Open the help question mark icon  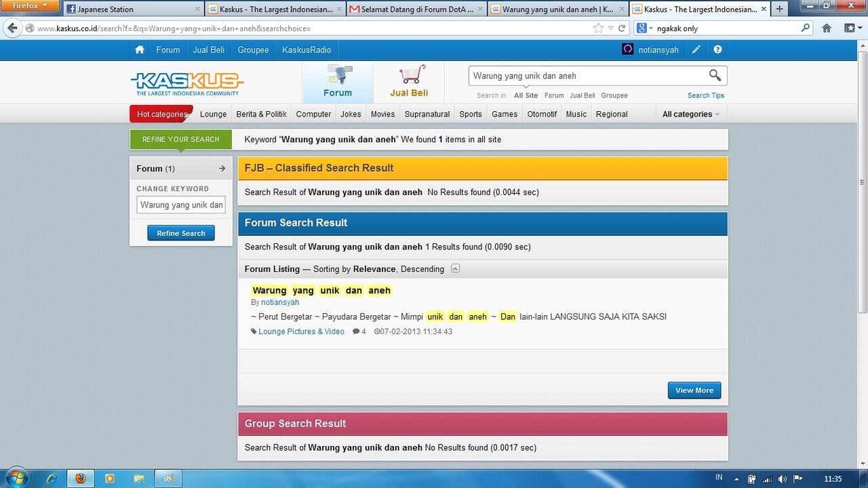coord(717,49)
